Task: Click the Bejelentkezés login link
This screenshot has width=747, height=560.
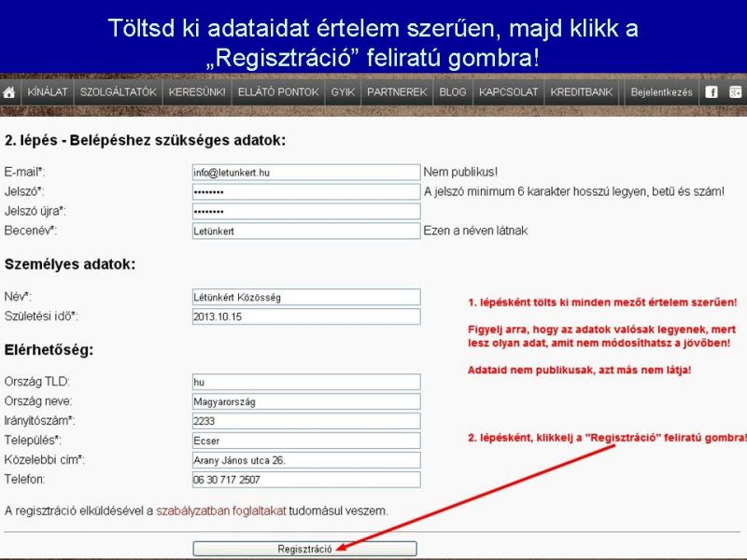Action: 661,91
